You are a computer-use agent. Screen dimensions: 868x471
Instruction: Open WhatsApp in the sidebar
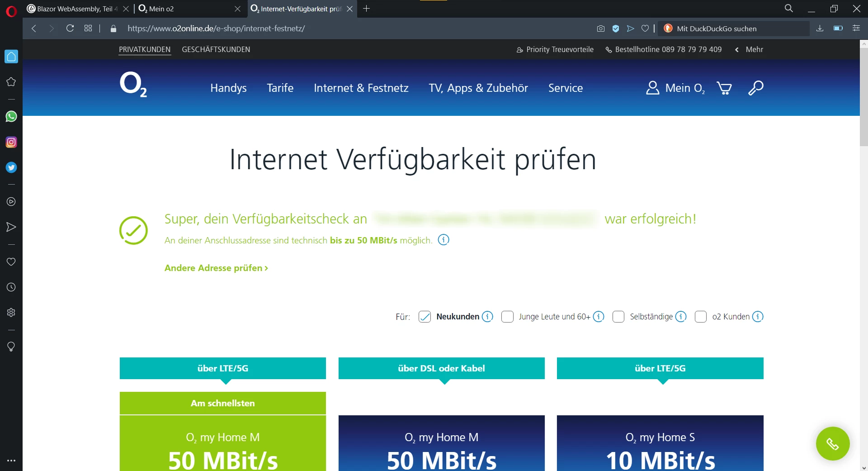[x=11, y=117]
